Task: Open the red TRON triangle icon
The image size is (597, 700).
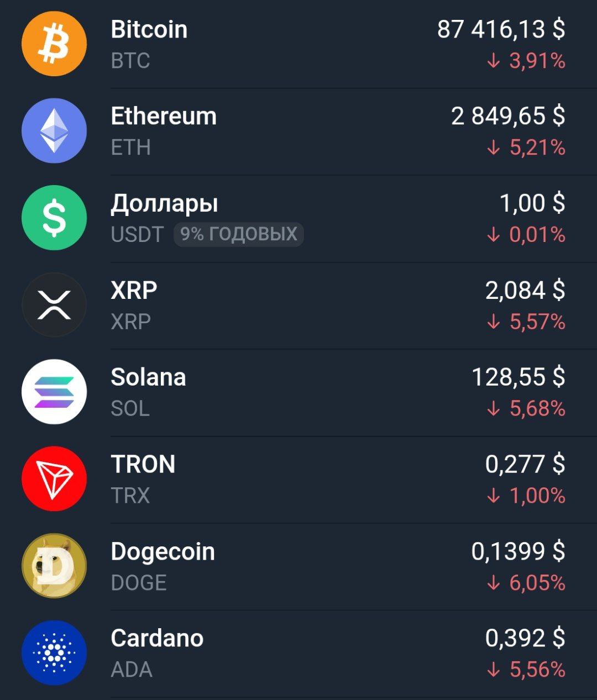Action: coord(54,478)
